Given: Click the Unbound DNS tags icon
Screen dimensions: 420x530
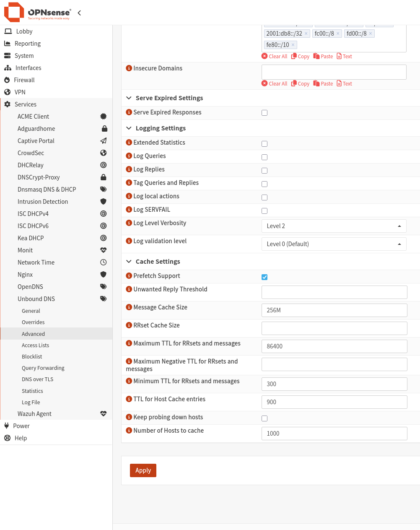Looking at the screenshot, I should pyautogui.click(x=104, y=299).
